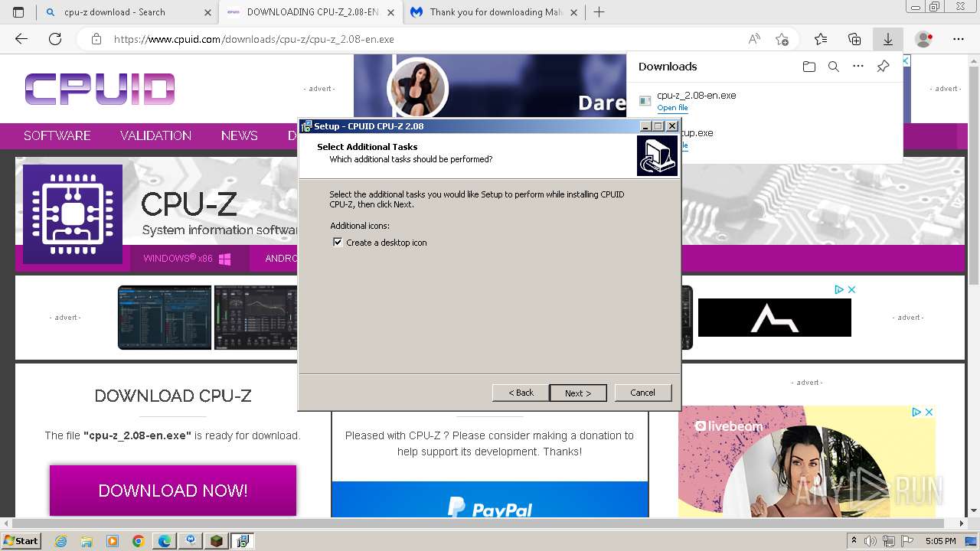This screenshot has height=551, width=980.
Task: Click the livebeam ad image
Action: pos(806,461)
